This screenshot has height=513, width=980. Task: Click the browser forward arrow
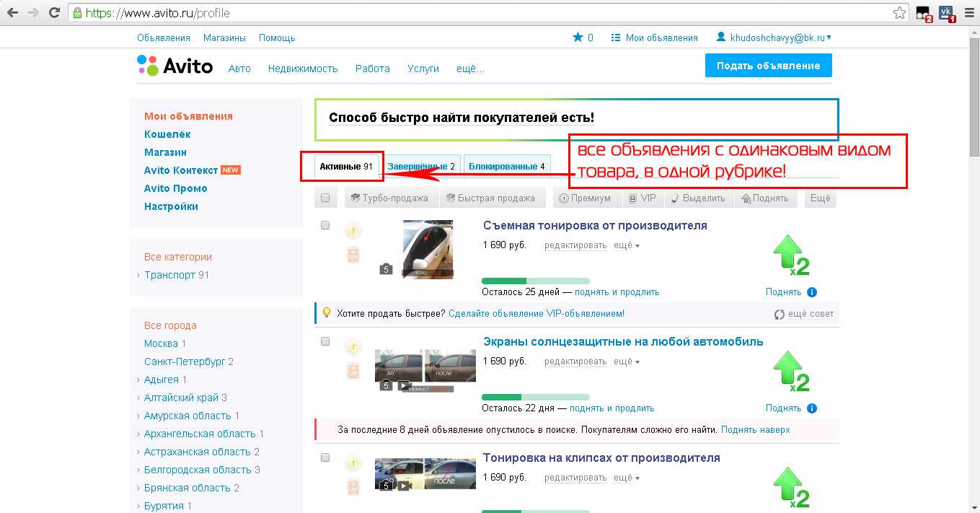33,13
